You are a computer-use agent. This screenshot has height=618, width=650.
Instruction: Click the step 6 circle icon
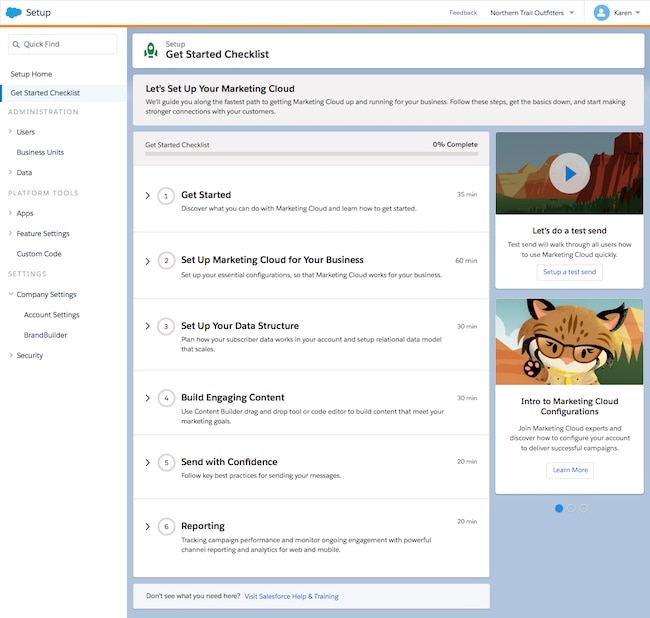coord(166,527)
